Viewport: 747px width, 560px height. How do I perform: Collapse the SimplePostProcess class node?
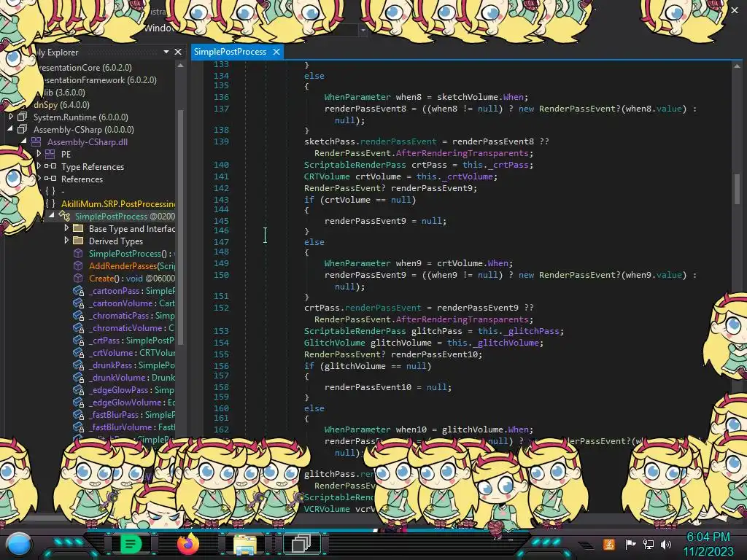coord(52,215)
